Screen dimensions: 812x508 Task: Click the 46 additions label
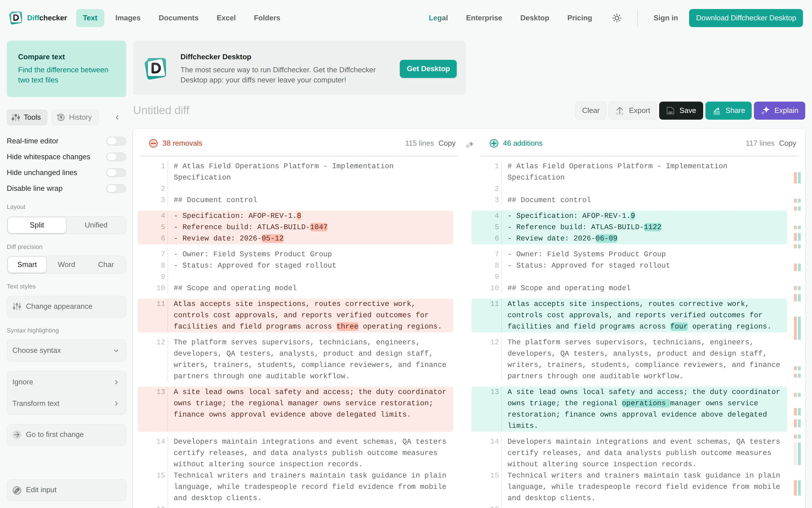[522, 143]
